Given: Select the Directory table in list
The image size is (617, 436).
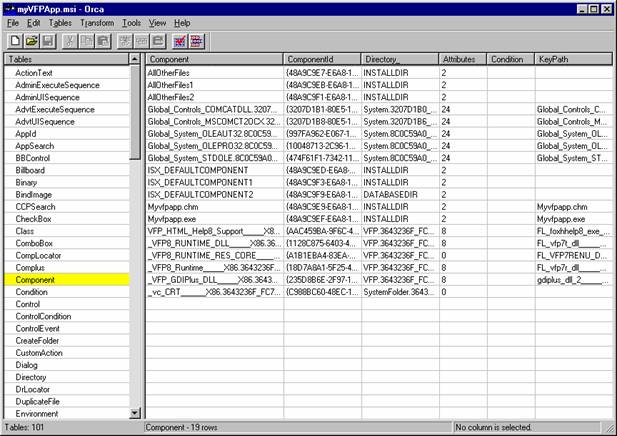Looking at the screenshot, I should tap(31, 377).
